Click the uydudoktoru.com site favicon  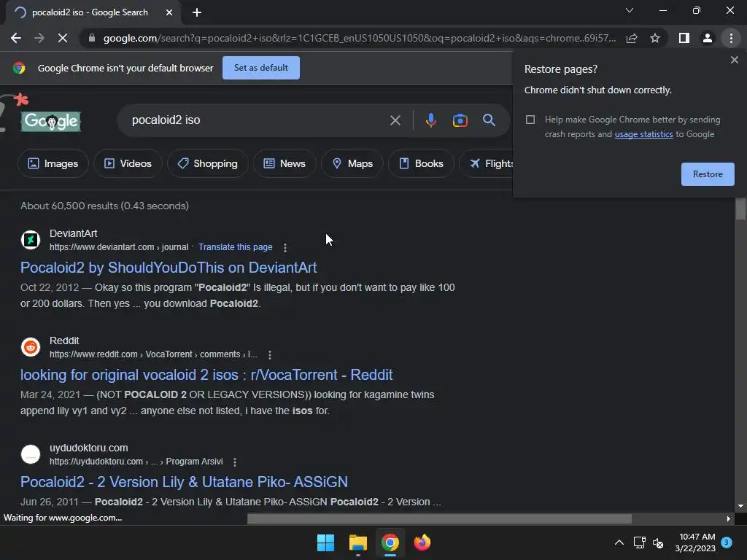click(31, 454)
